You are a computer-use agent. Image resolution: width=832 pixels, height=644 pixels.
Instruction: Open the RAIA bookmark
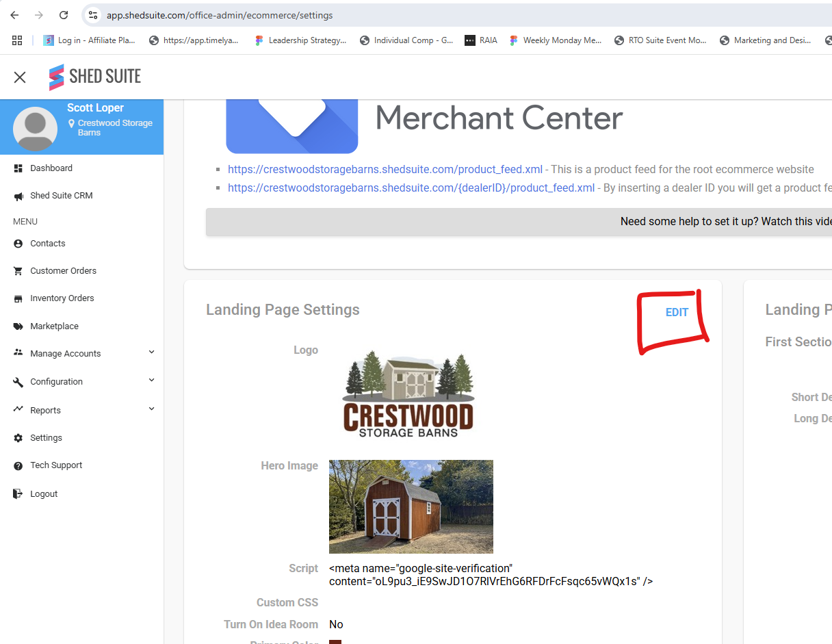pyautogui.click(x=481, y=40)
